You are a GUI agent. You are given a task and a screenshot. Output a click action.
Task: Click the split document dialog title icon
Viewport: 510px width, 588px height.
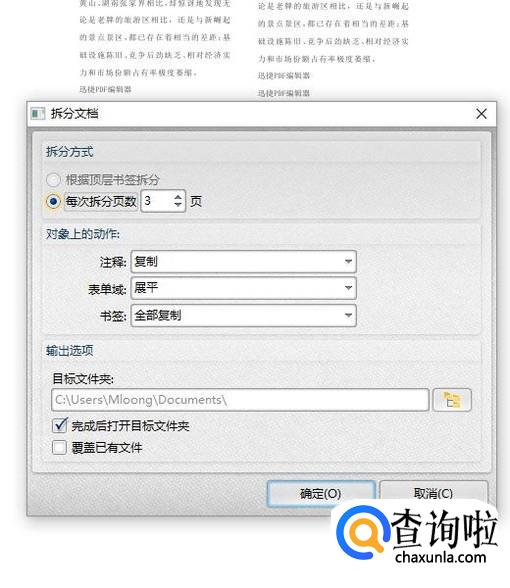[38, 113]
